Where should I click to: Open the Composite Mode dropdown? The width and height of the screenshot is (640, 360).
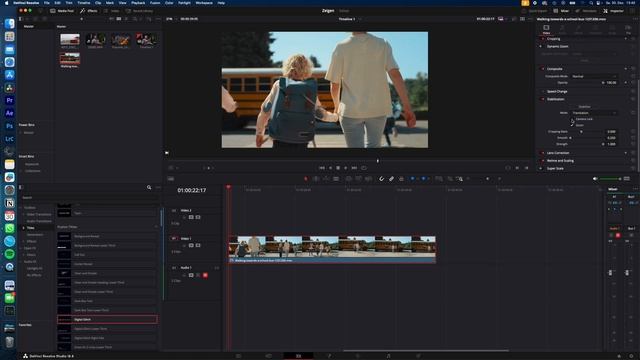(x=594, y=76)
